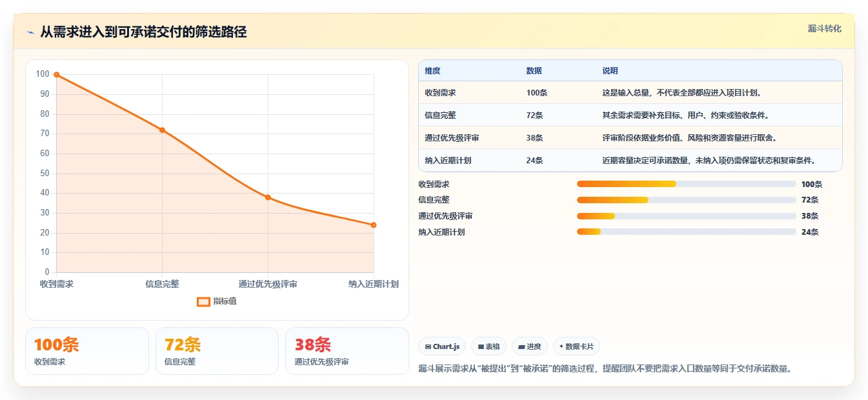The image size is (868, 400).
Task: Click the Chart.js tag chip
Action: 442,346
